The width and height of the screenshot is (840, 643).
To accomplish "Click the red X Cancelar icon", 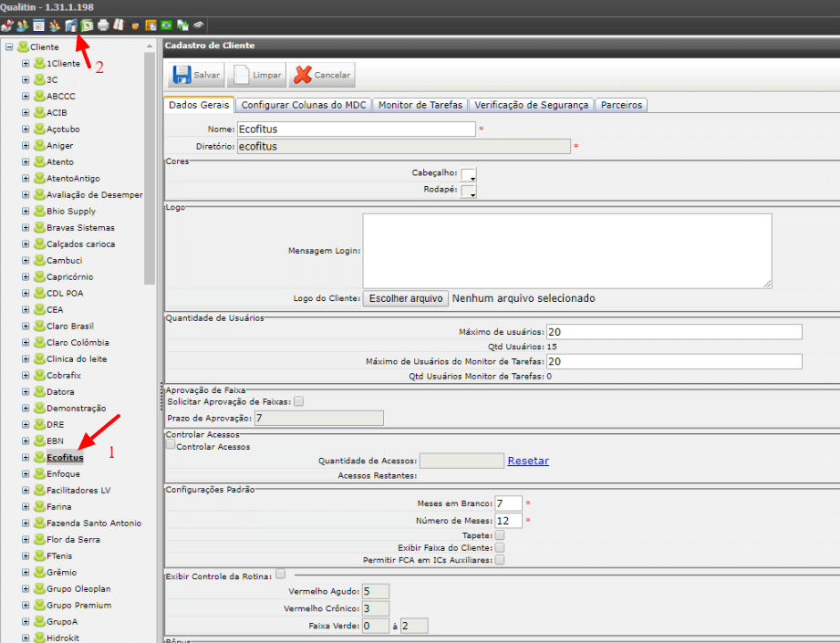I will [303, 75].
